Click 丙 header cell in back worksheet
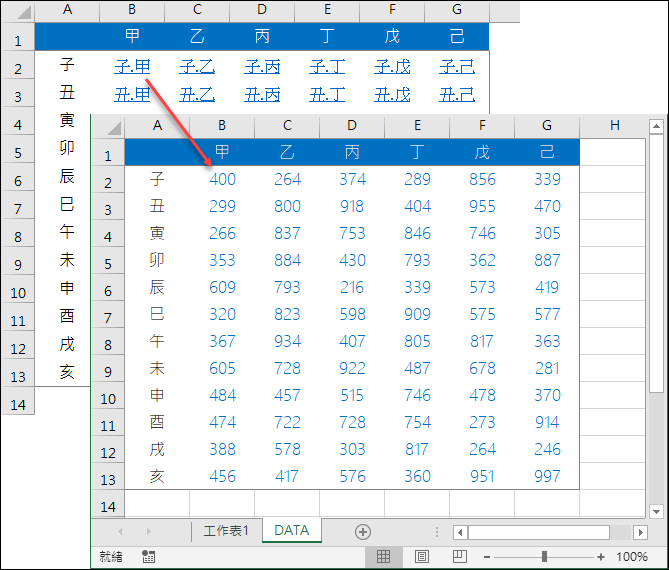The width and height of the screenshot is (669, 570). (262, 36)
